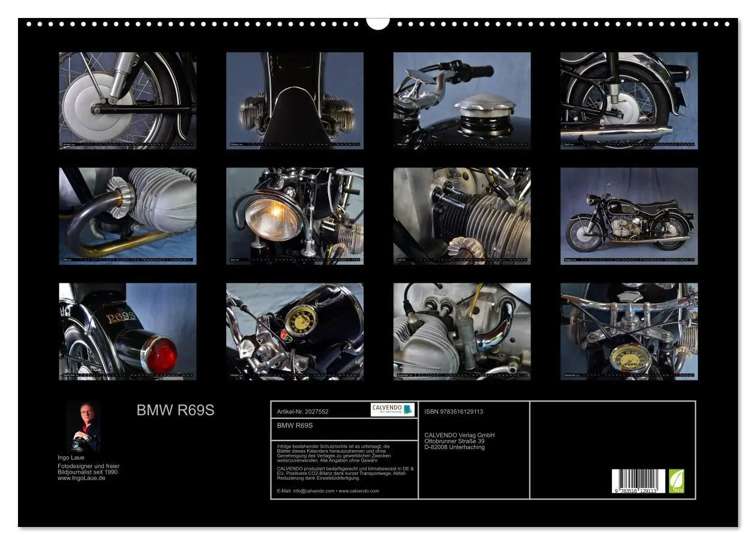Click the 'Fotodesigner und freier' description text
The image size is (756, 545).
89,469
